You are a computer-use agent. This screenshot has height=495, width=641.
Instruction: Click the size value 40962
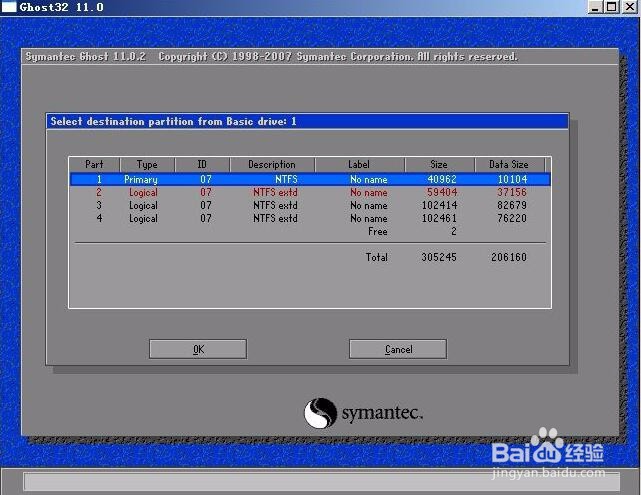point(442,179)
